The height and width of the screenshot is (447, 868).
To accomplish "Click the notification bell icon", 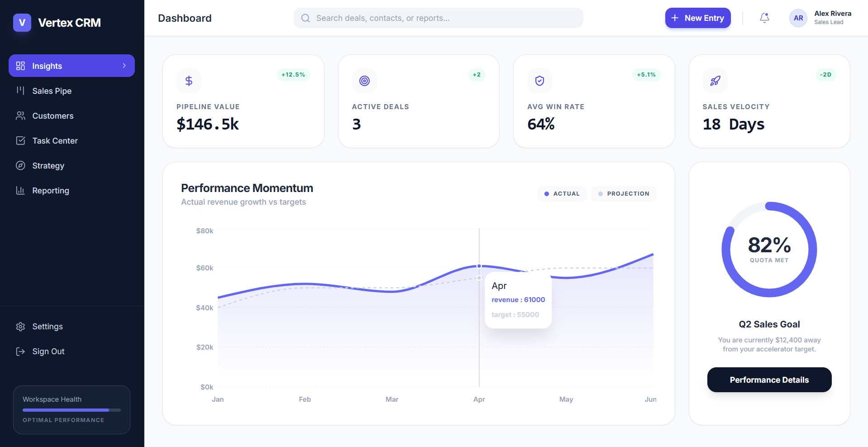I will [x=764, y=18].
